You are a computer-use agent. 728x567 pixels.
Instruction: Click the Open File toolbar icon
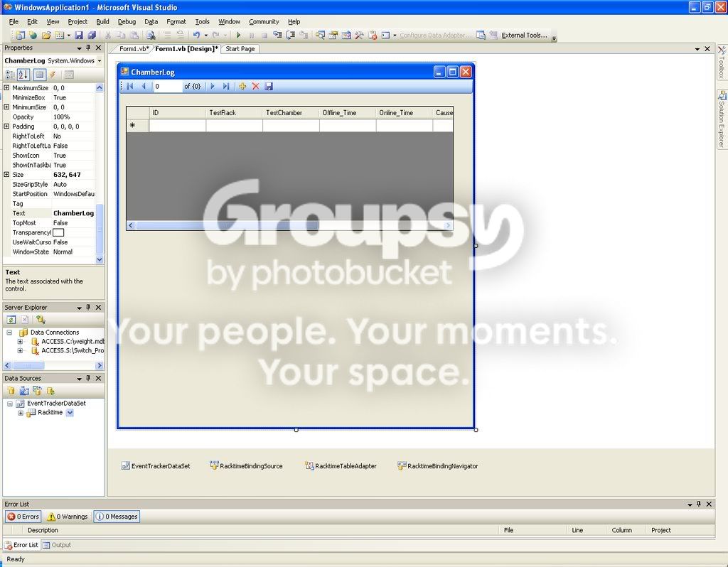46,36
